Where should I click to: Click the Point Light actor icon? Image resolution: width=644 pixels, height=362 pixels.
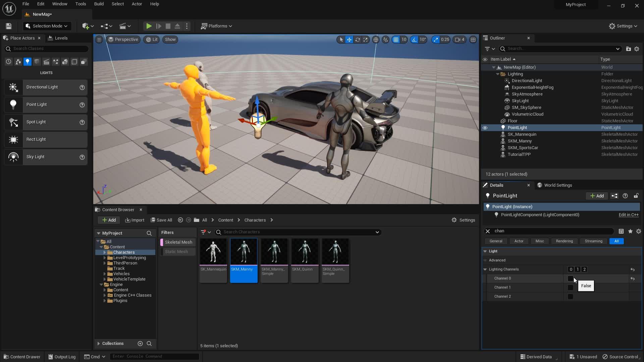[x=13, y=105]
